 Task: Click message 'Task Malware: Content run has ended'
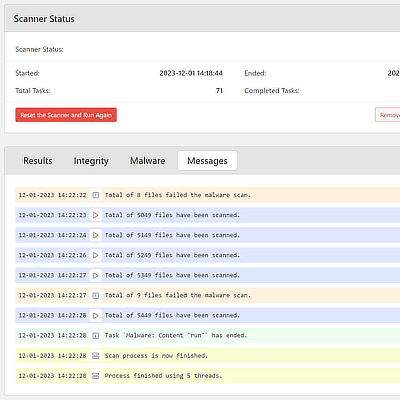[x=176, y=335]
